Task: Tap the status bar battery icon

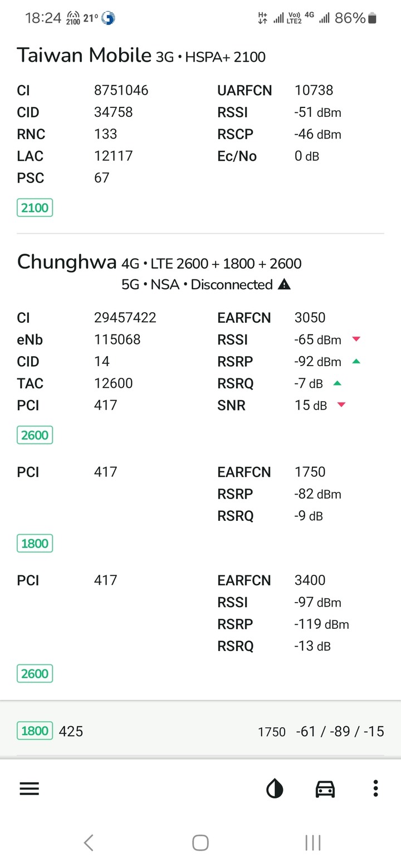Action: click(373, 18)
